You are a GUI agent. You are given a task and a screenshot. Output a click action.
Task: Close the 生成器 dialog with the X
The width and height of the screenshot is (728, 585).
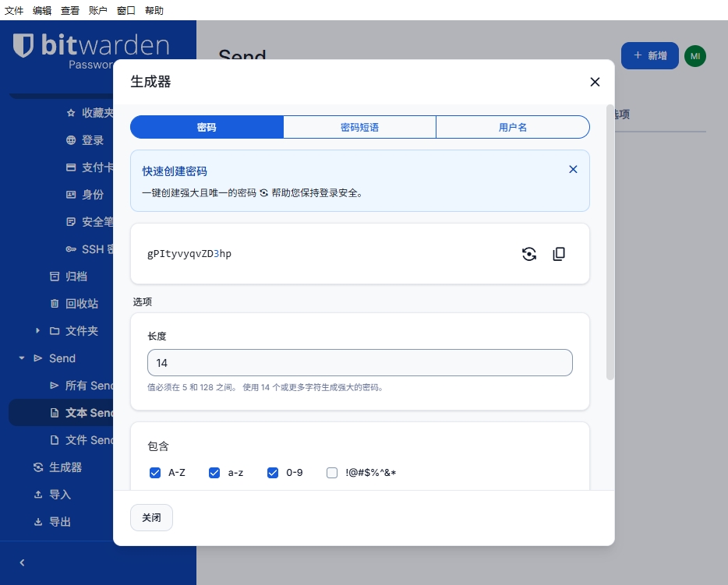coord(595,82)
